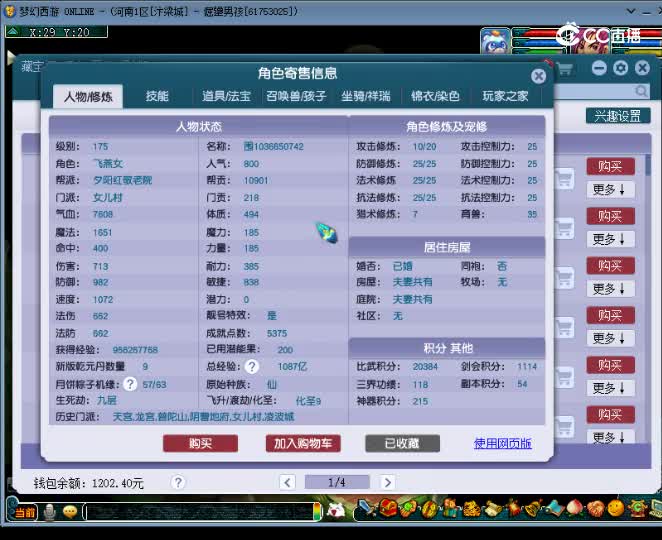Click the 历史门派 list text

click(x=203, y=417)
